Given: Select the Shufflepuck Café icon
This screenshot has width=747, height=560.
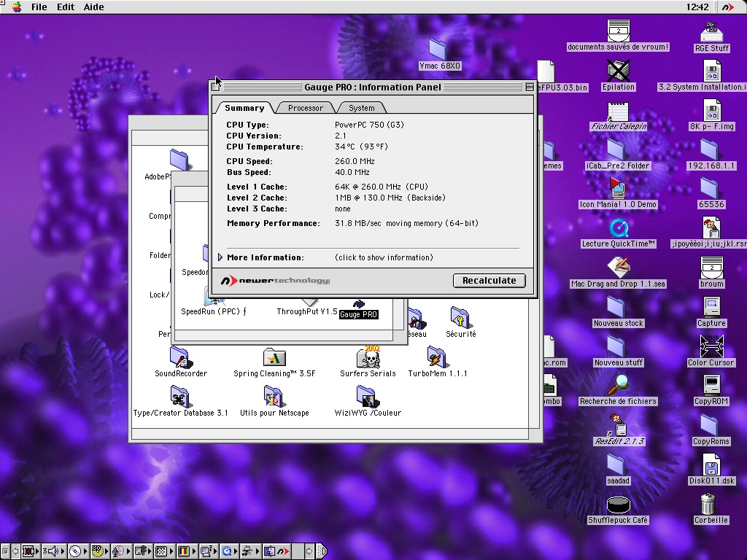Looking at the screenshot, I should coord(619,505).
